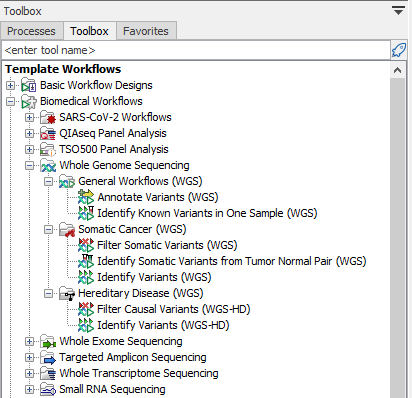The height and width of the screenshot is (398, 412).
Task: Click the Annotate Variants (WGS) workflow icon
Action: coord(86,197)
